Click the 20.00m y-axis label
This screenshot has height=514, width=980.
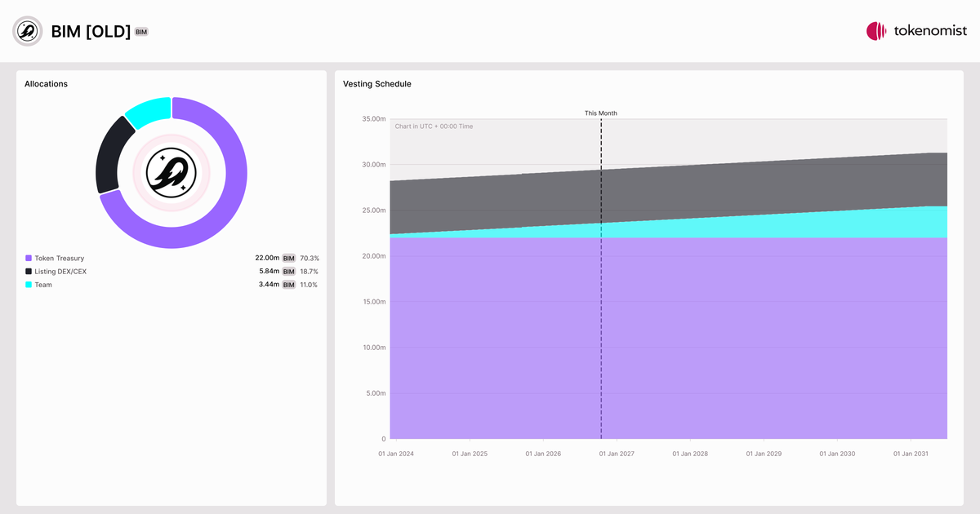pyautogui.click(x=372, y=256)
